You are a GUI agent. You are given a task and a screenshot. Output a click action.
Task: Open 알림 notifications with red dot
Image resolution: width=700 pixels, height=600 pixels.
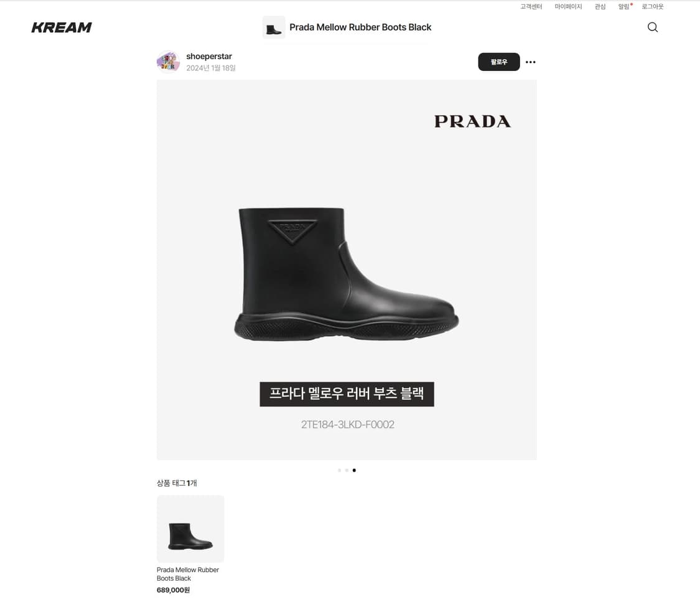pyautogui.click(x=625, y=6)
